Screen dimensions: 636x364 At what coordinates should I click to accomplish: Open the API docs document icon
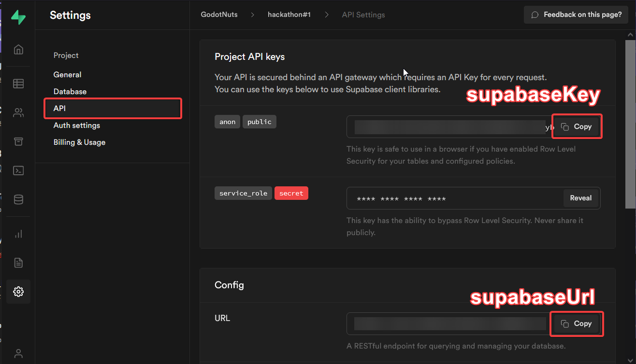pos(18,263)
